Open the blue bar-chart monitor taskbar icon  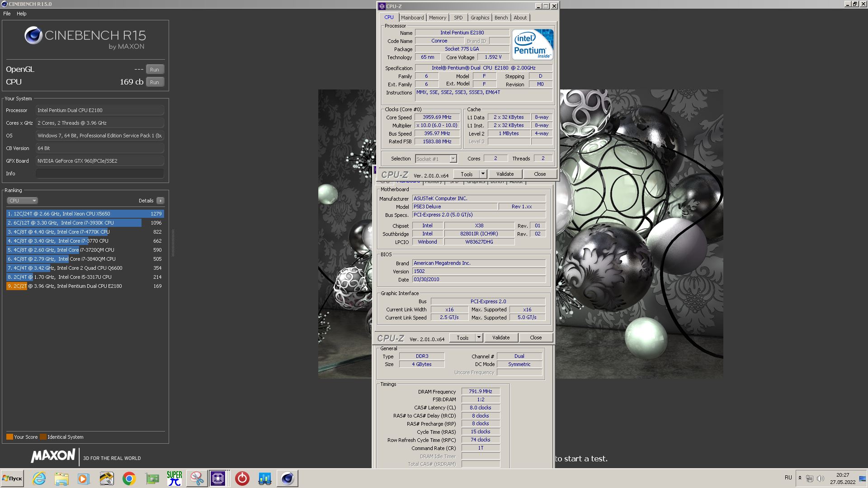tap(265, 479)
